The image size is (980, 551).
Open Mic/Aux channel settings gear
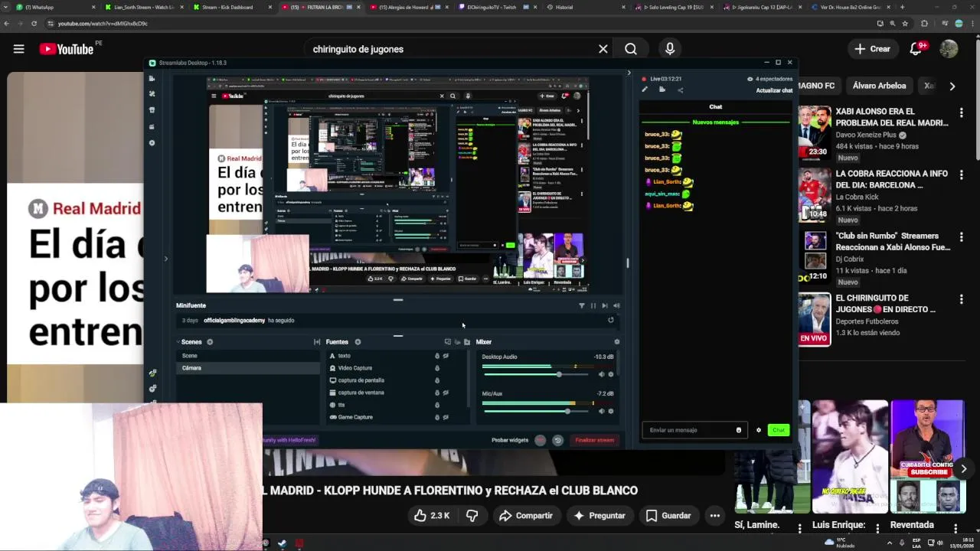[611, 411]
